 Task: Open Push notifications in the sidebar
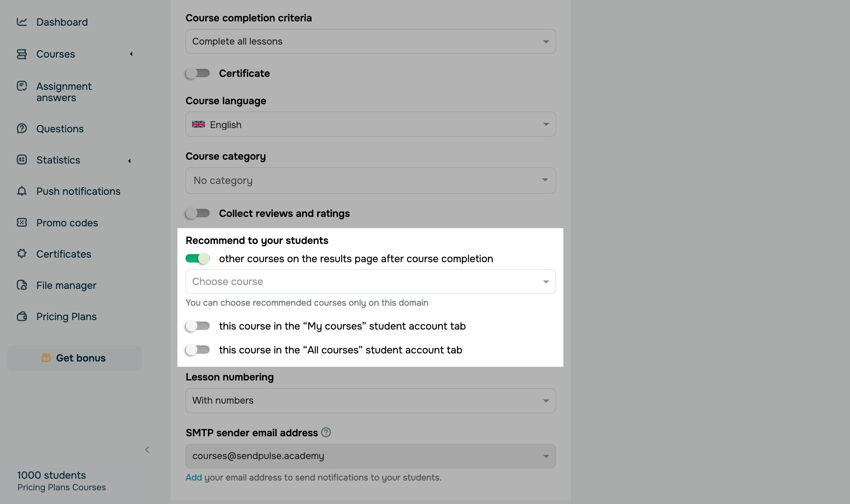(x=78, y=191)
